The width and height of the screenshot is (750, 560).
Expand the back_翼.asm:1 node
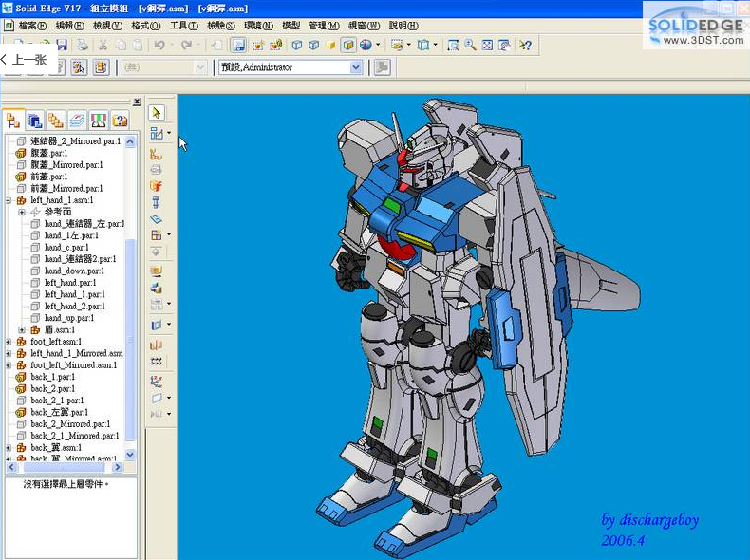click(x=9, y=448)
